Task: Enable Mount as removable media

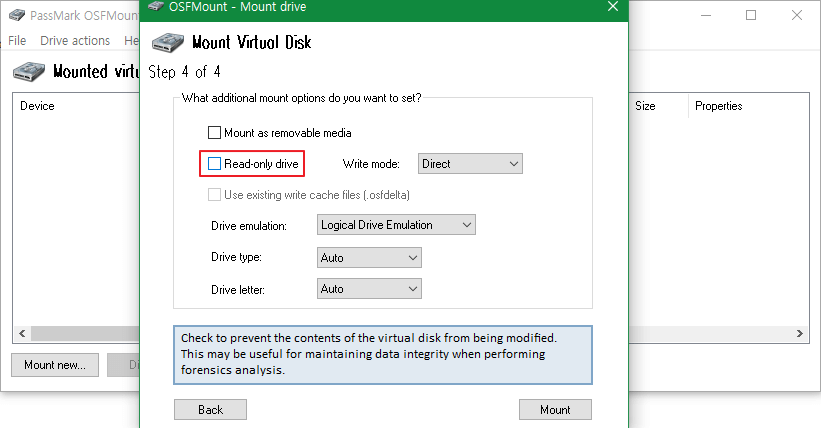Action: click(x=214, y=133)
